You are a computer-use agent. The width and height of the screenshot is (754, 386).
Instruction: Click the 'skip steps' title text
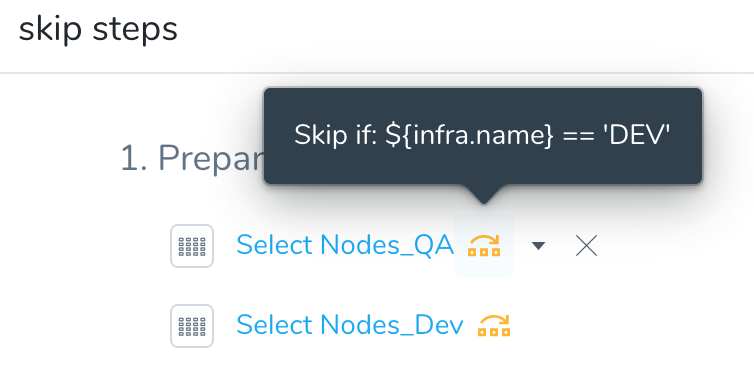pyautogui.click(x=98, y=29)
